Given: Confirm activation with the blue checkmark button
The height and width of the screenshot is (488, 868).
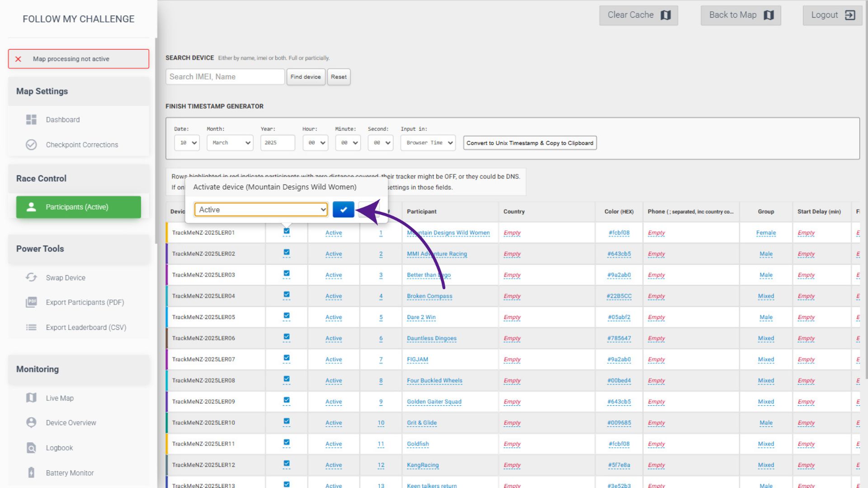Looking at the screenshot, I should pyautogui.click(x=343, y=210).
